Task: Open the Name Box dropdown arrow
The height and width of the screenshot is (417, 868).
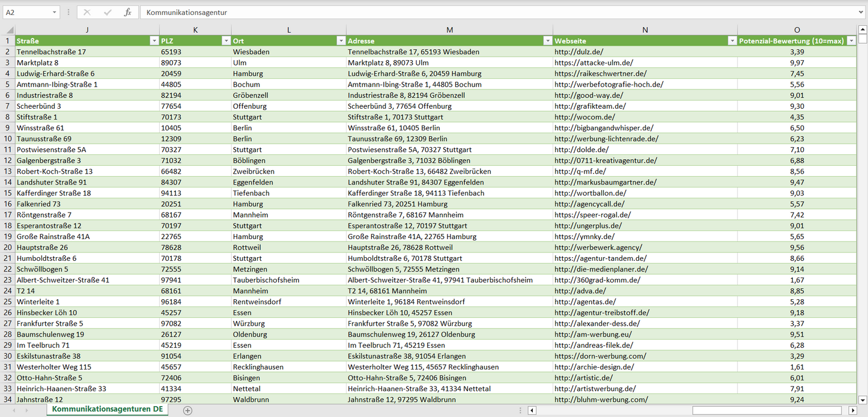Action: click(x=54, y=12)
